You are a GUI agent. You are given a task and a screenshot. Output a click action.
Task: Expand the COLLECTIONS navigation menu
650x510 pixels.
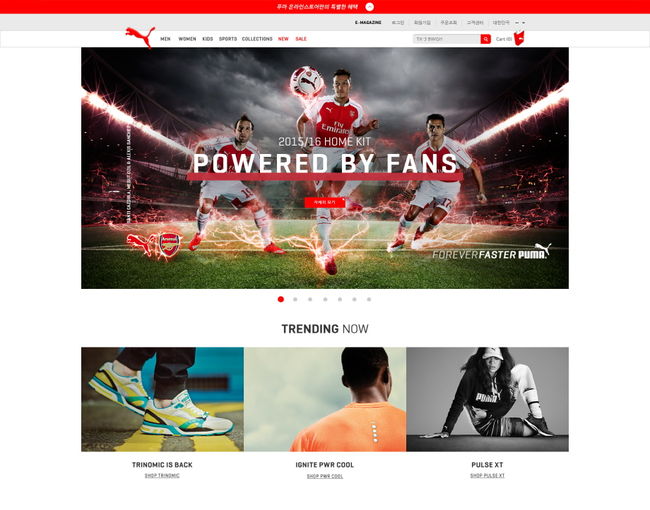pos(257,39)
